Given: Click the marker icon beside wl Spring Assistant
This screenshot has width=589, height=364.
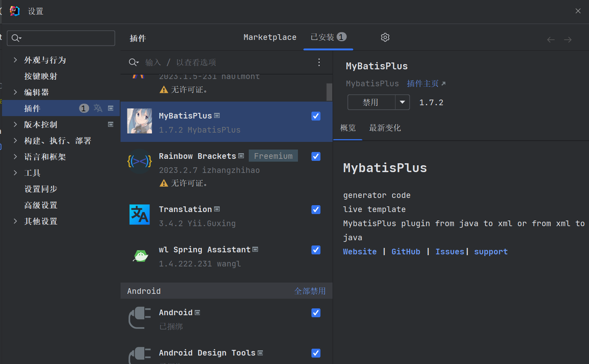Looking at the screenshot, I should 255,250.
